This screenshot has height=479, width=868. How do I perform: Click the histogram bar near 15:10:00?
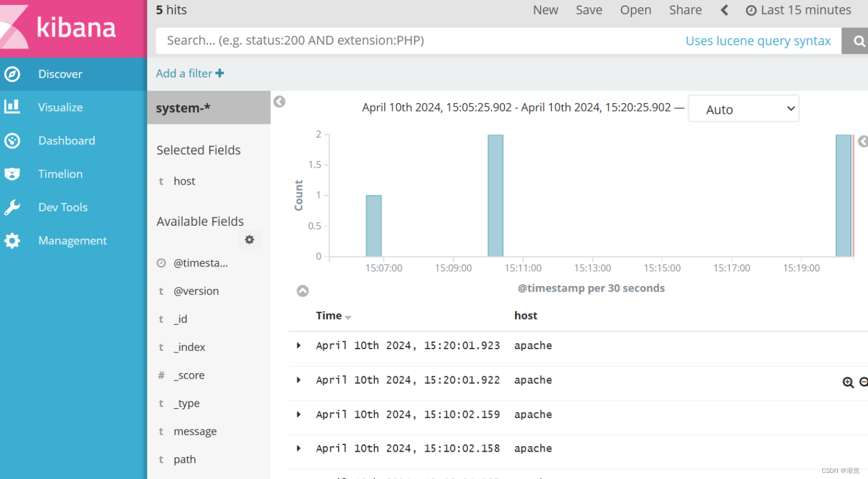point(495,196)
